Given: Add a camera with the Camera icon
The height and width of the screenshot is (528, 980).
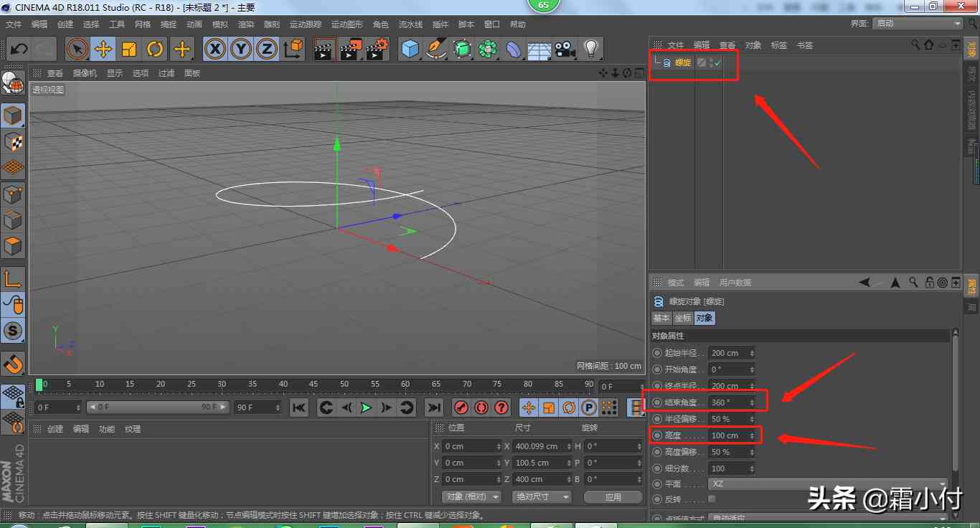Looking at the screenshot, I should click(565, 49).
